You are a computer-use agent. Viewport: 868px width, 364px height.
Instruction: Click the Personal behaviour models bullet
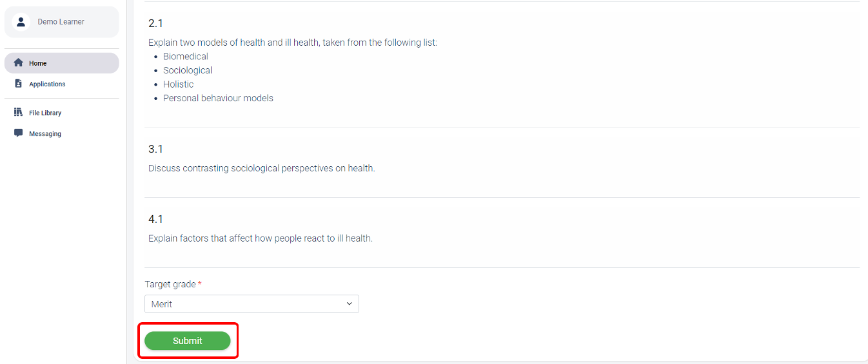[218, 98]
